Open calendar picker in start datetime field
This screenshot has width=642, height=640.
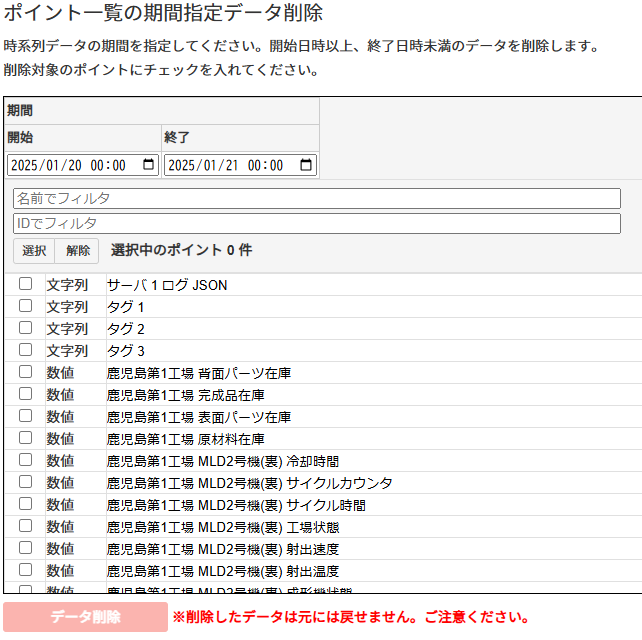148,165
